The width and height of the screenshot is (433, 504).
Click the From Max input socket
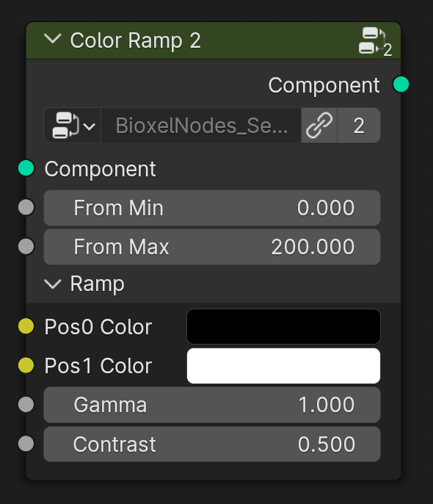(26, 247)
